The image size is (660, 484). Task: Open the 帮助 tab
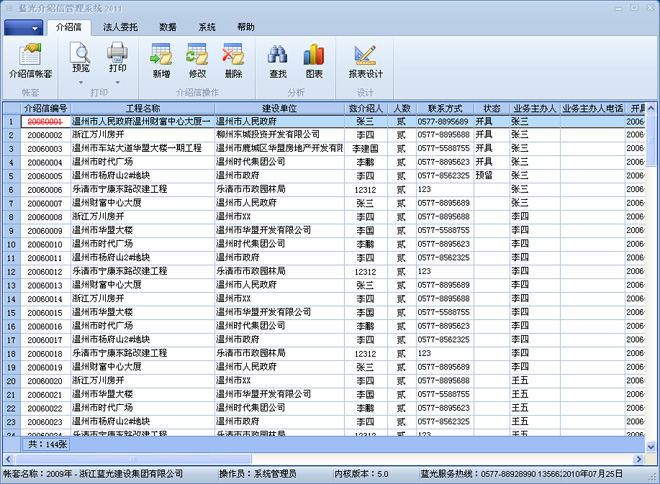point(245,27)
